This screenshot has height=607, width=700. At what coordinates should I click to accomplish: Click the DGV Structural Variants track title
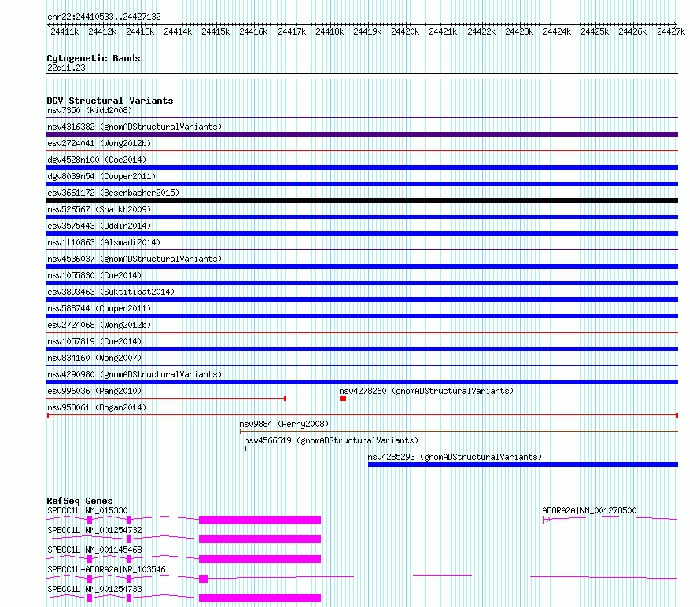click(109, 101)
